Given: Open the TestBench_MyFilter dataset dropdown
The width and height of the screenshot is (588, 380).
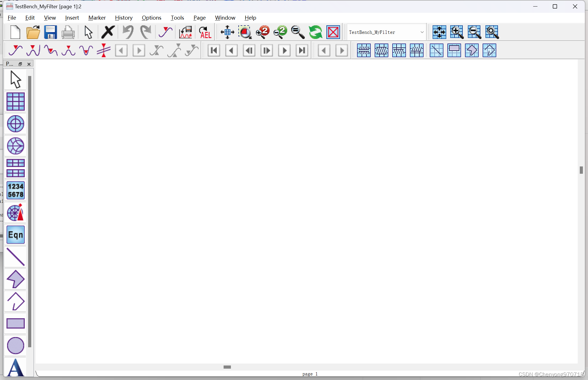Looking at the screenshot, I should point(422,32).
